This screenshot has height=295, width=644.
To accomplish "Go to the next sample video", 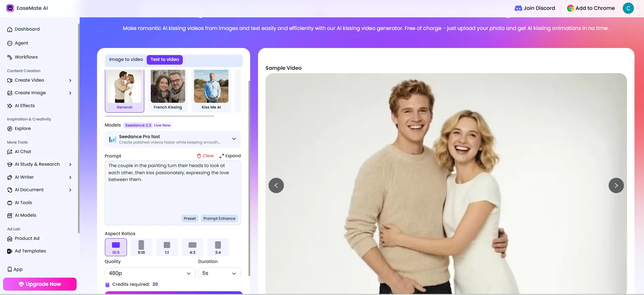I will (x=616, y=185).
